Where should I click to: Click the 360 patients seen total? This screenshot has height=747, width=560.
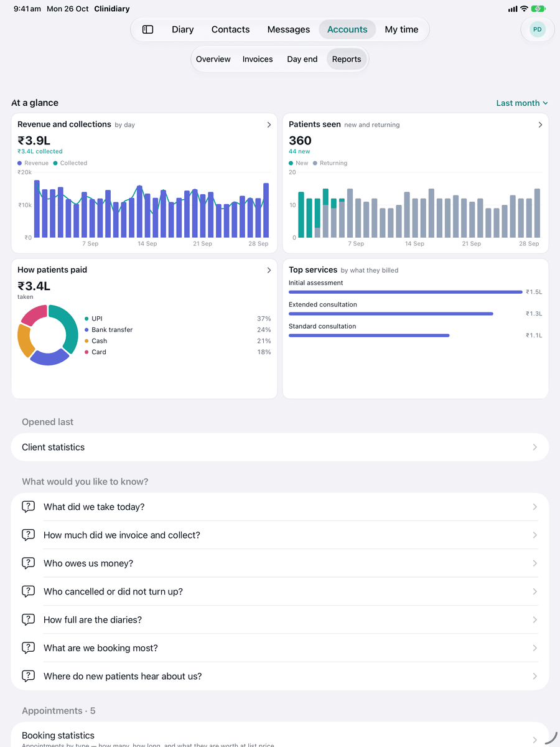[300, 141]
